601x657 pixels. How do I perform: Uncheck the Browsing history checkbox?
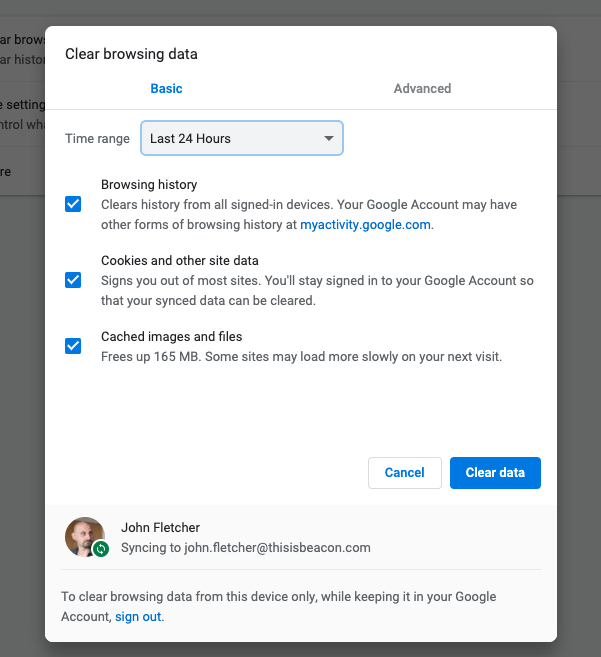click(73, 204)
